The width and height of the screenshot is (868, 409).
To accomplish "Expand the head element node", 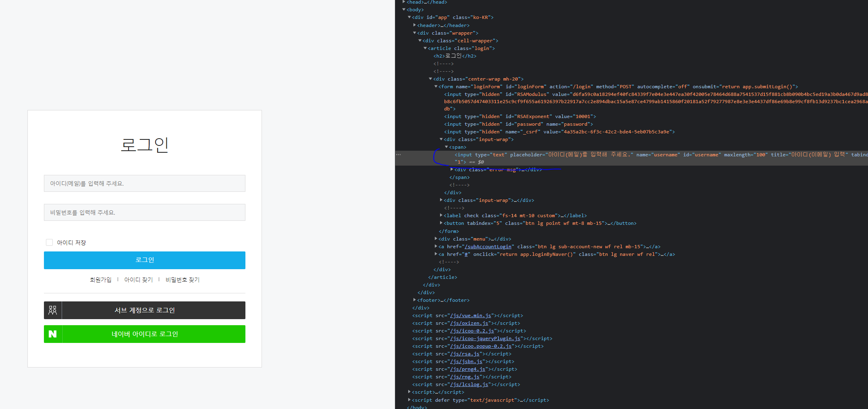I will tap(404, 2).
